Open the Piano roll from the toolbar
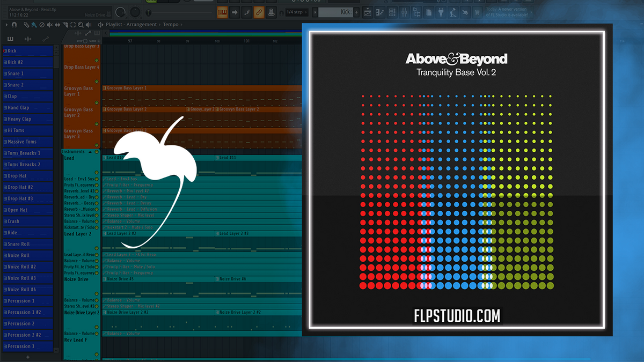Screen dimensions: 644x362 [x=379, y=11]
